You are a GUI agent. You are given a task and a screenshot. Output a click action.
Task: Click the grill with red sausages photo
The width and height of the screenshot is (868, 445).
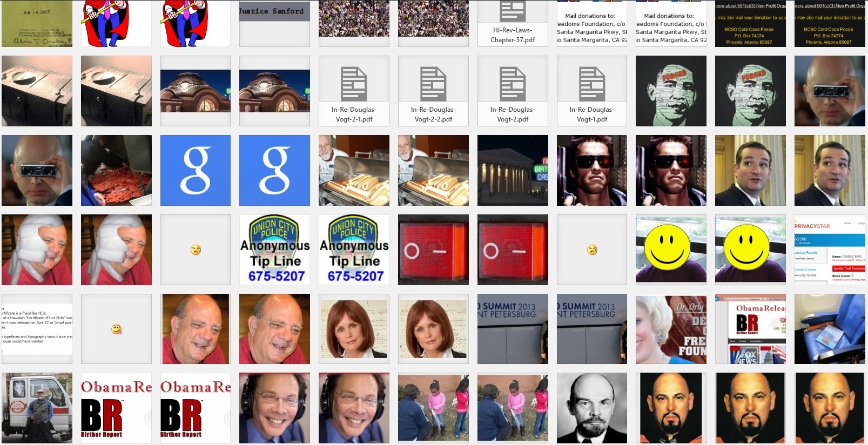(116, 170)
